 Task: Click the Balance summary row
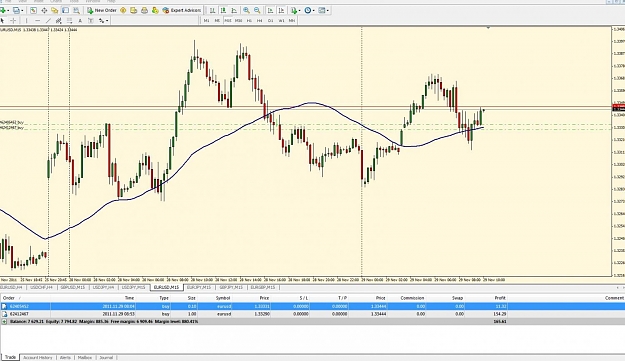(312, 321)
